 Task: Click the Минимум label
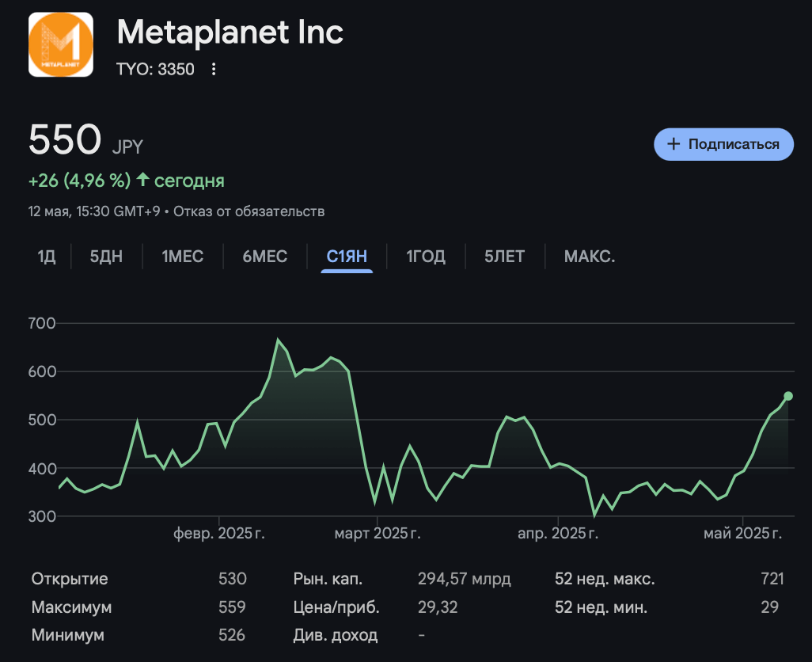coord(67,634)
